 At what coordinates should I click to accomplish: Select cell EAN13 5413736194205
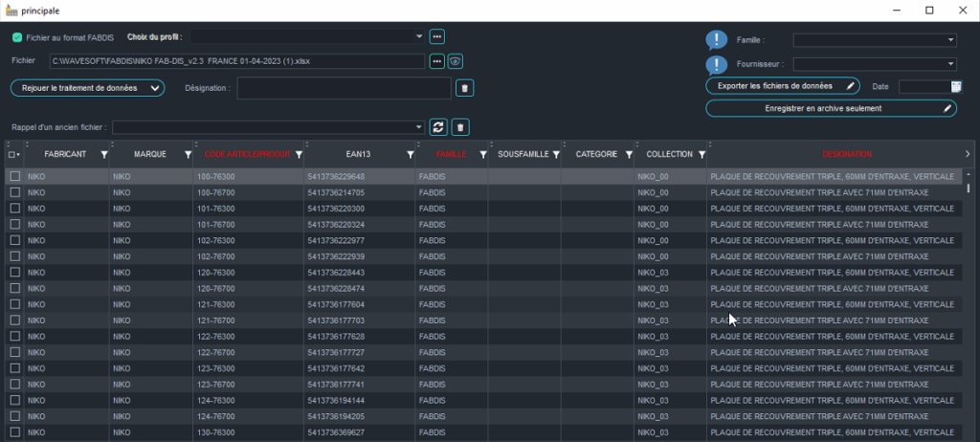click(x=360, y=416)
